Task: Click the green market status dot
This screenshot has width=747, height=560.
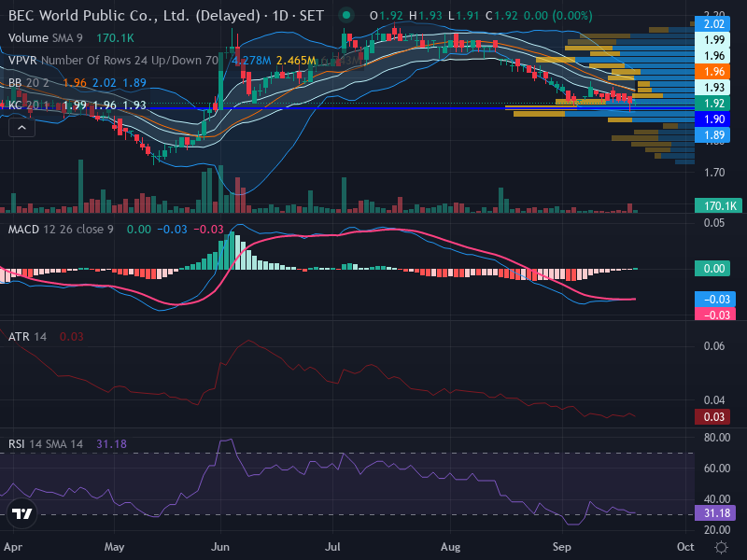Action: pos(346,15)
